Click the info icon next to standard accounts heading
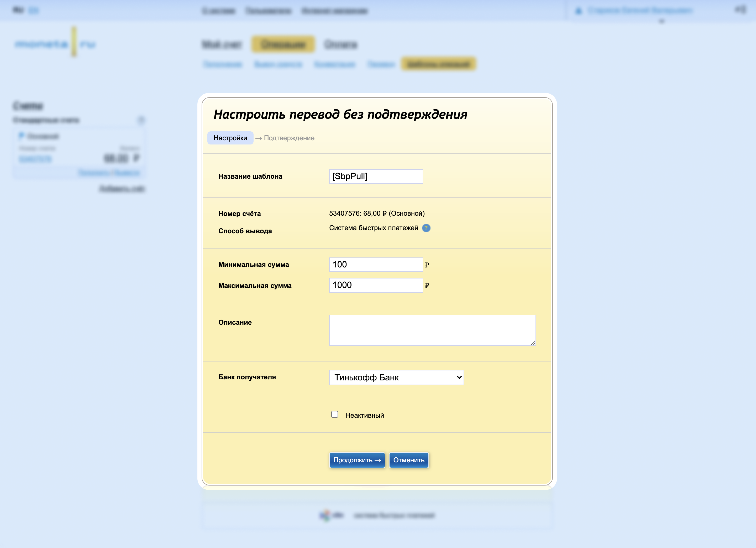The height and width of the screenshot is (548, 756). (x=141, y=120)
